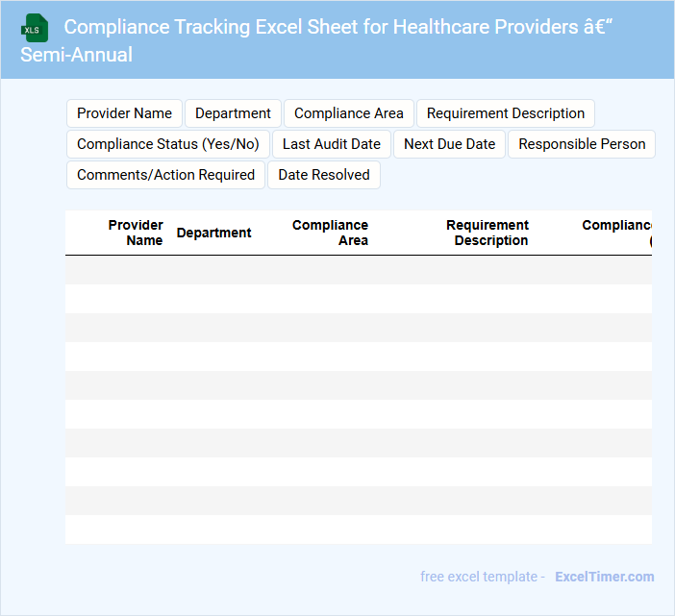Click the Next Due Date tag
Screen dimensions: 675x616
click(449, 144)
